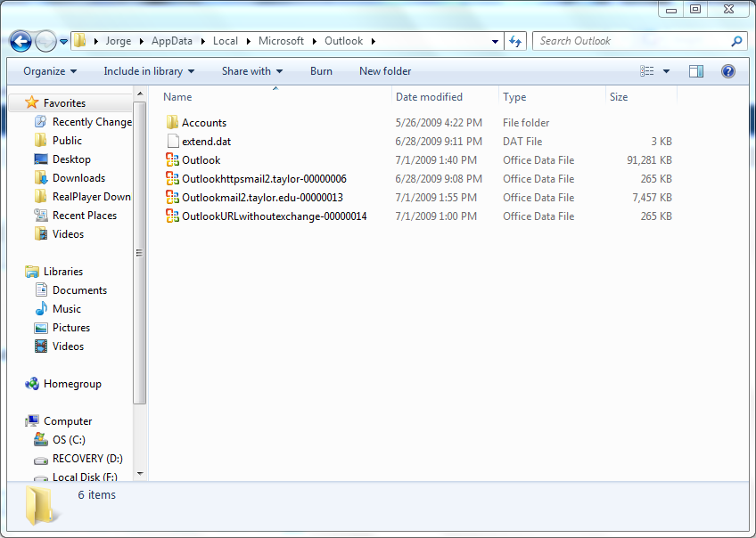Viewport: 756px width, 538px height.
Task: Click the folder icon in address bar
Action: [x=80, y=41]
